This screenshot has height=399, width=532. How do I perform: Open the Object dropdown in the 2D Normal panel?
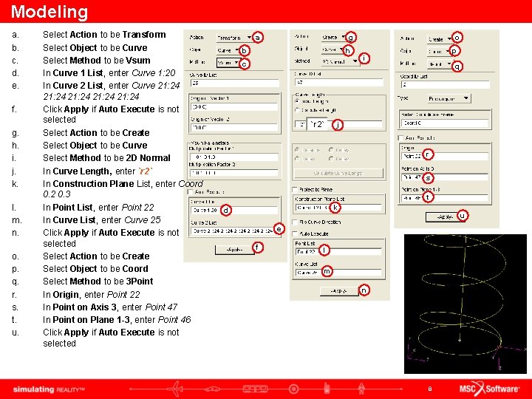(333, 50)
